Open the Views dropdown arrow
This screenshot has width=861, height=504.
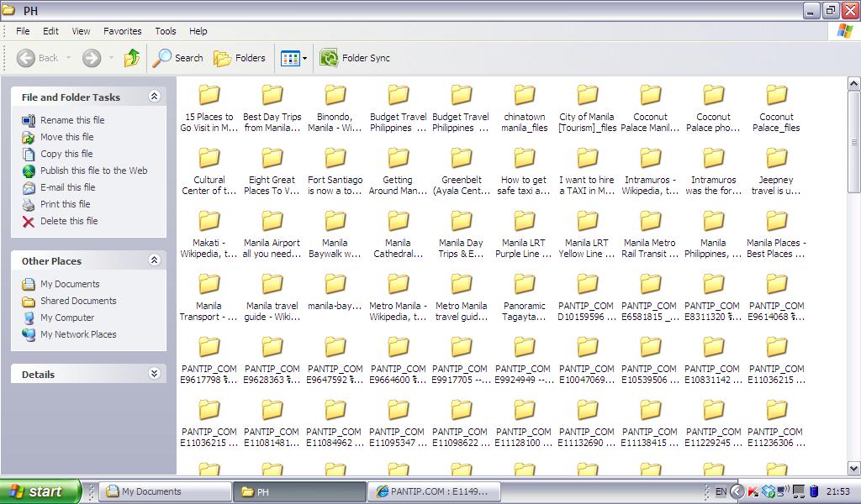coord(304,58)
